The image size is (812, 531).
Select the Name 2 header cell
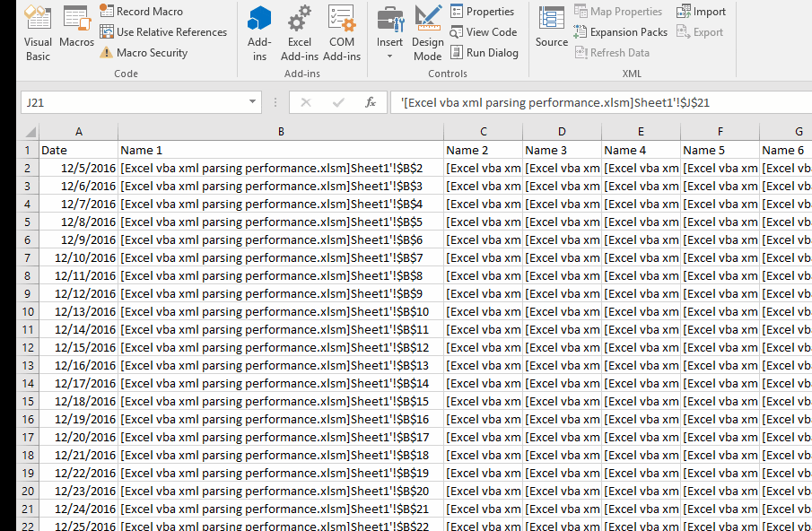click(483, 150)
